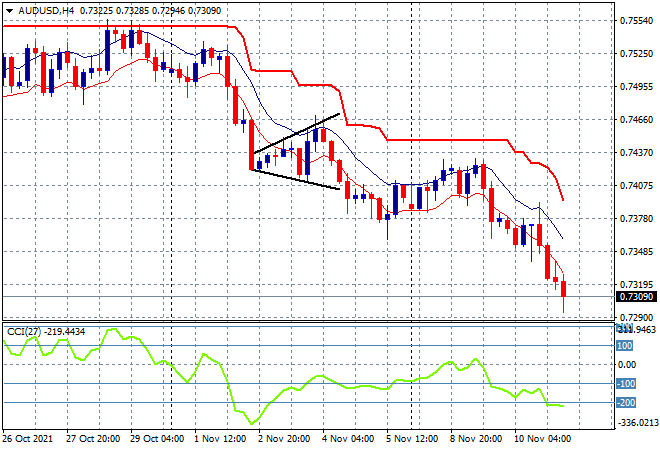
Task: Click the CCI 100 level label
Action: coord(624,346)
